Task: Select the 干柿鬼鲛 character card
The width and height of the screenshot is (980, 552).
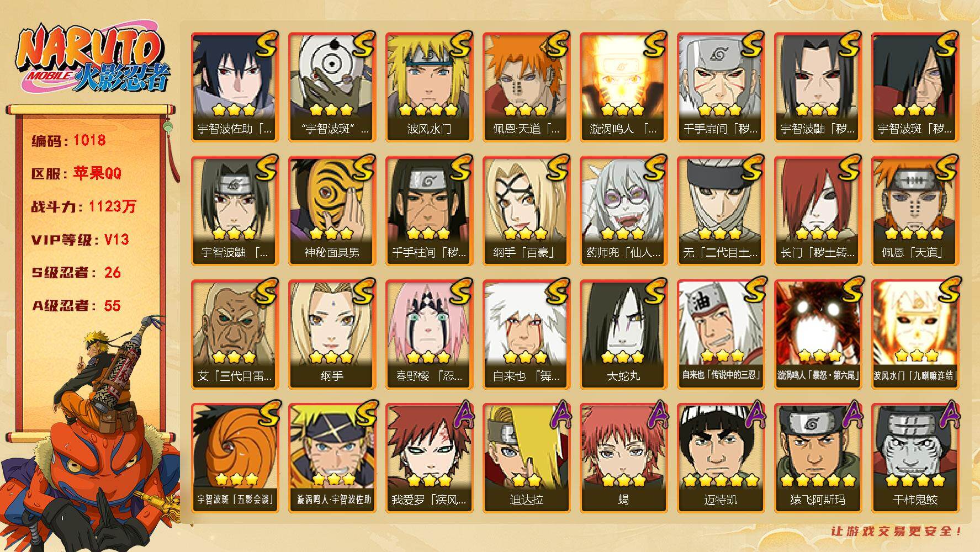Action: point(915,458)
